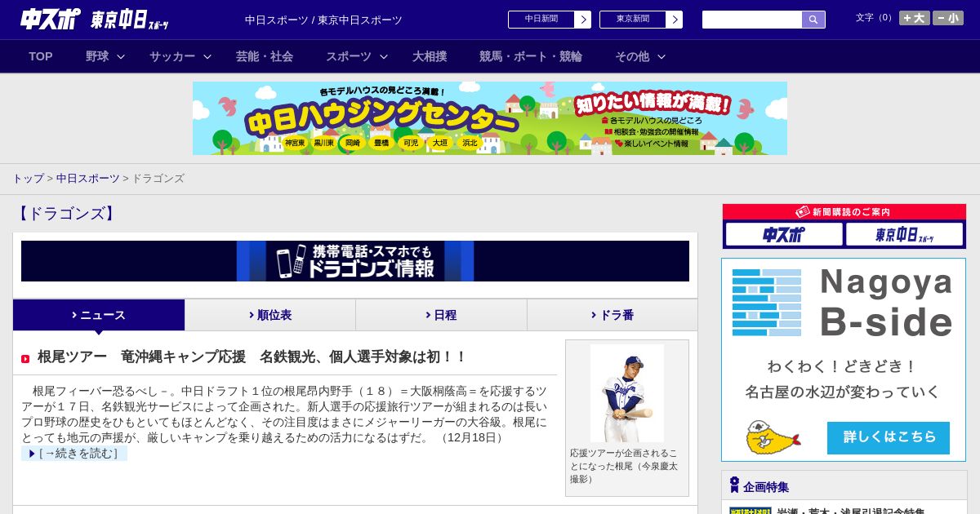Click the 【ドラゴンズ】 page heading text
This screenshot has height=514, width=980.
[x=67, y=214]
